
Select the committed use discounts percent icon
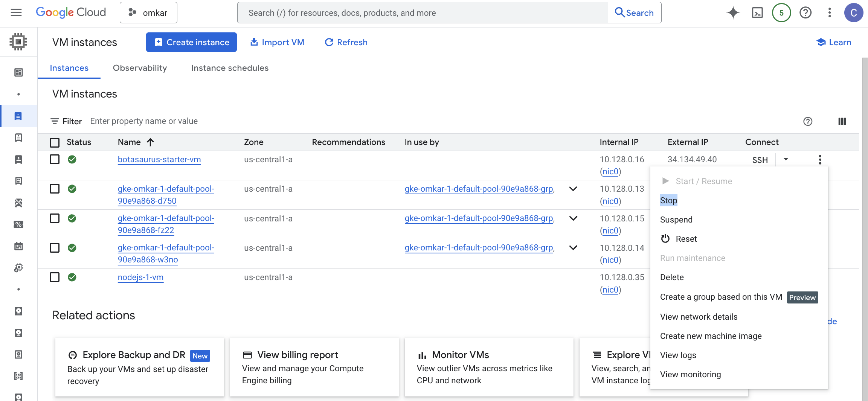(x=18, y=224)
